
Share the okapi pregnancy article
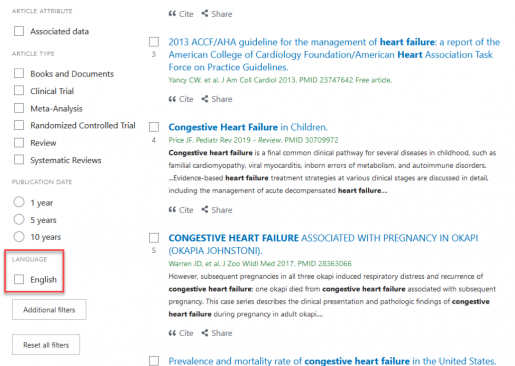pyautogui.click(x=217, y=333)
